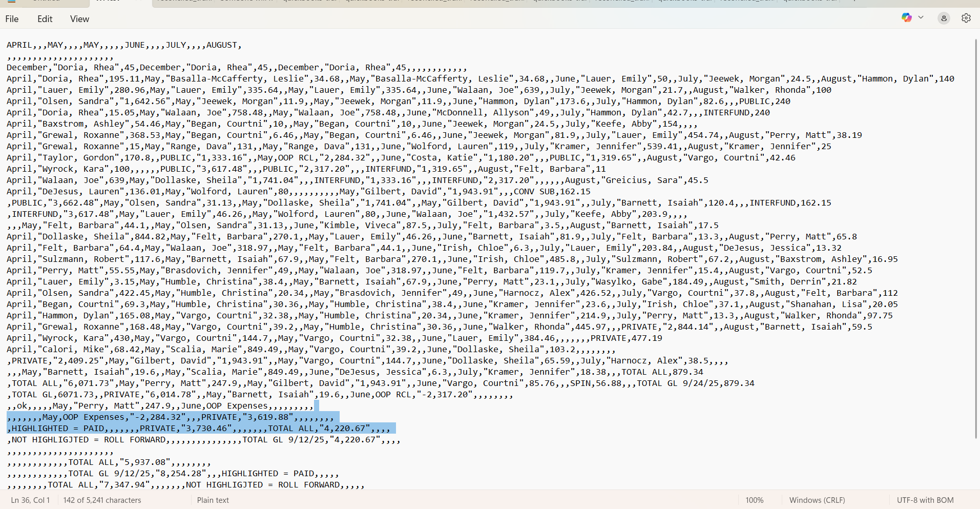Click the character count in the status bar

[x=102, y=500]
